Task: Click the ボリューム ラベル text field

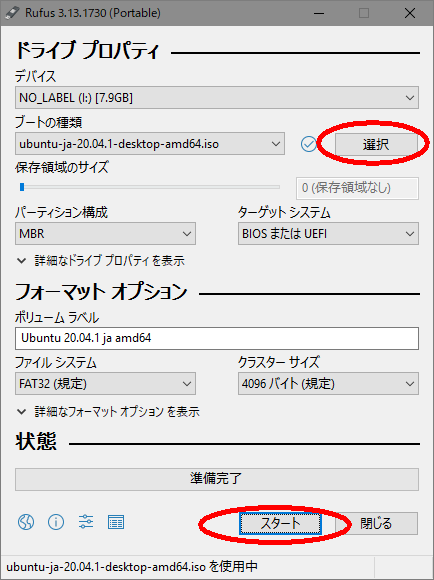Action: click(217, 338)
